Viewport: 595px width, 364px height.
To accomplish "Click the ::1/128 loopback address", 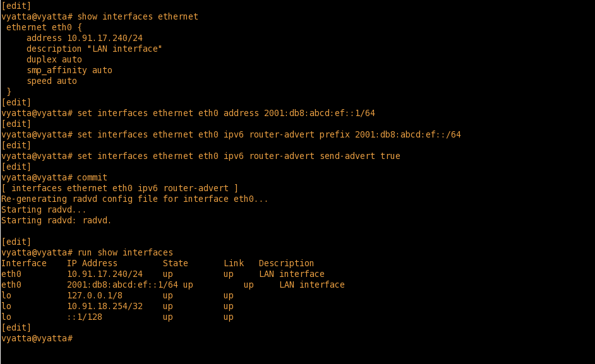I will tap(84, 317).
